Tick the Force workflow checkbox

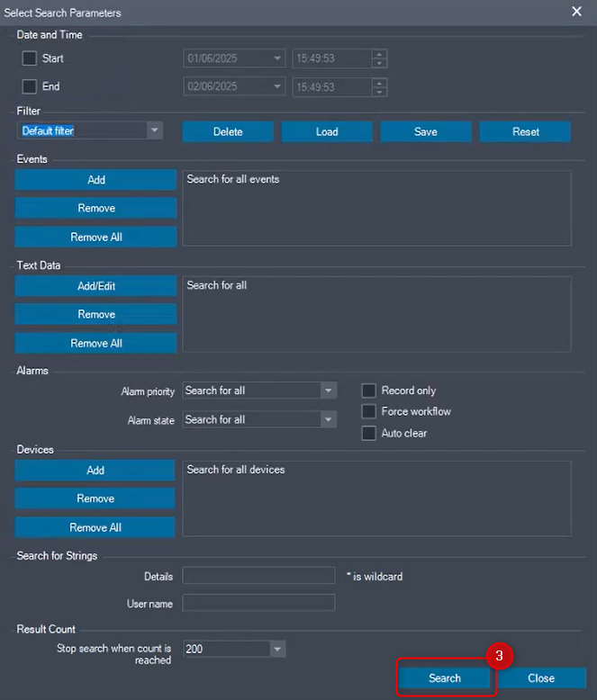(x=368, y=411)
